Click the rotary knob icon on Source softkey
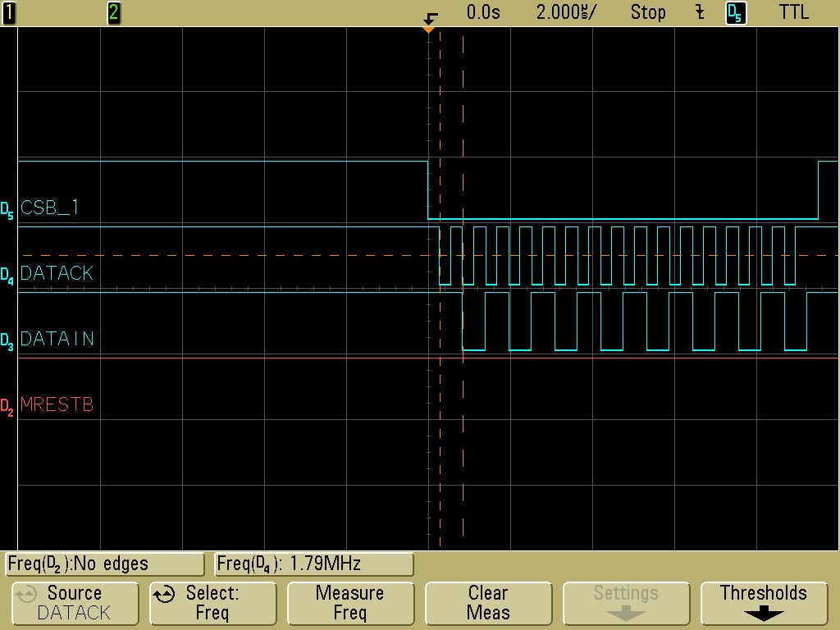 [x=25, y=594]
